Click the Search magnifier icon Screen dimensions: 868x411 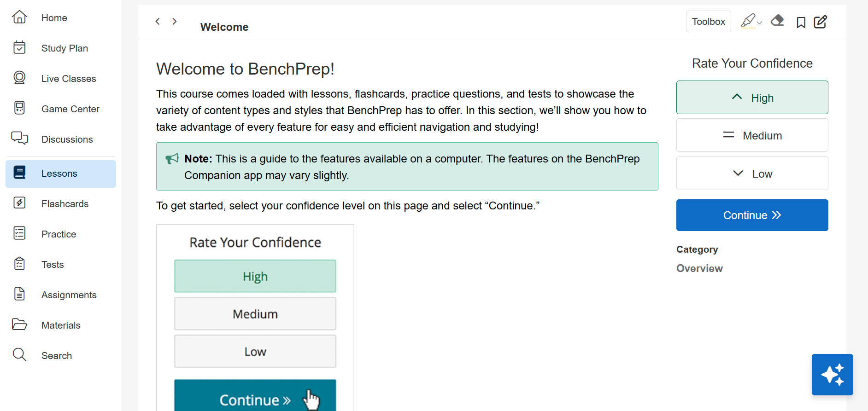point(19,355)
